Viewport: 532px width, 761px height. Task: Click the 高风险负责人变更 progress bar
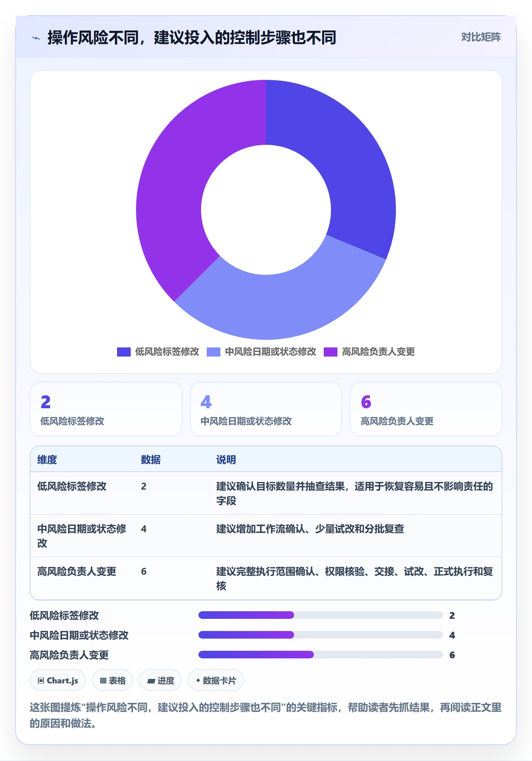pos(321,655)
